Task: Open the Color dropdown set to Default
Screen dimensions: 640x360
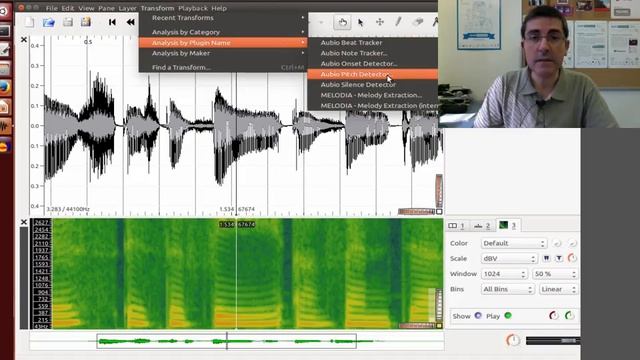Action: tap(513, 243)
